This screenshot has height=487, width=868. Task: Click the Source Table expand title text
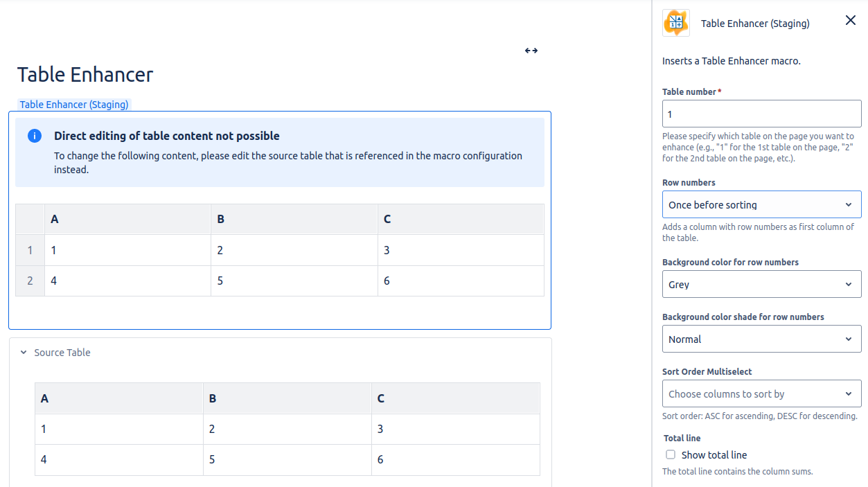coord(62,353)
